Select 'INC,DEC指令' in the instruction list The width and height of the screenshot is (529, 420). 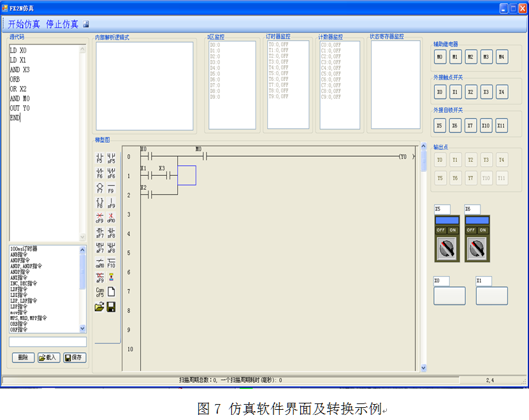[x=24, y=284]
